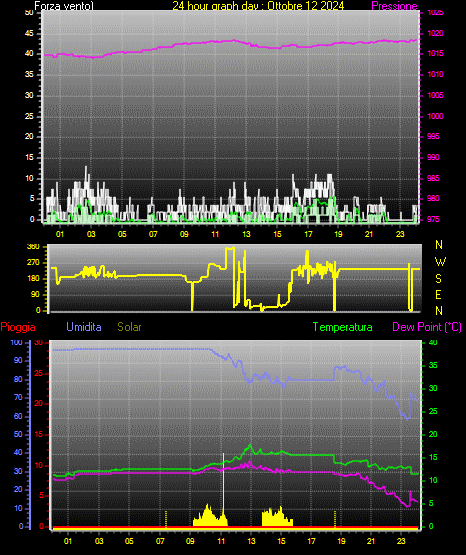The height and width of the screenshot is (555, 466).
Task: Click red rain axis value 15
Action: tap(39, 434)
